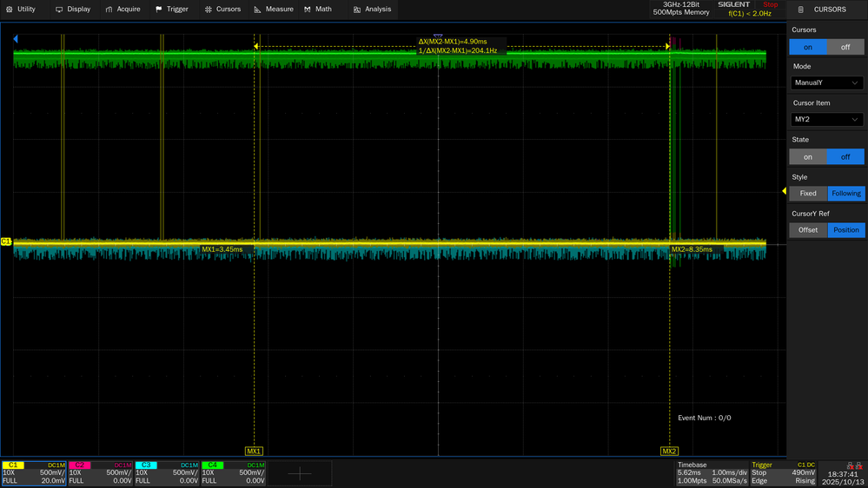Click the Display monitor icon
The image size is (868, 488).
click(59, 10)
